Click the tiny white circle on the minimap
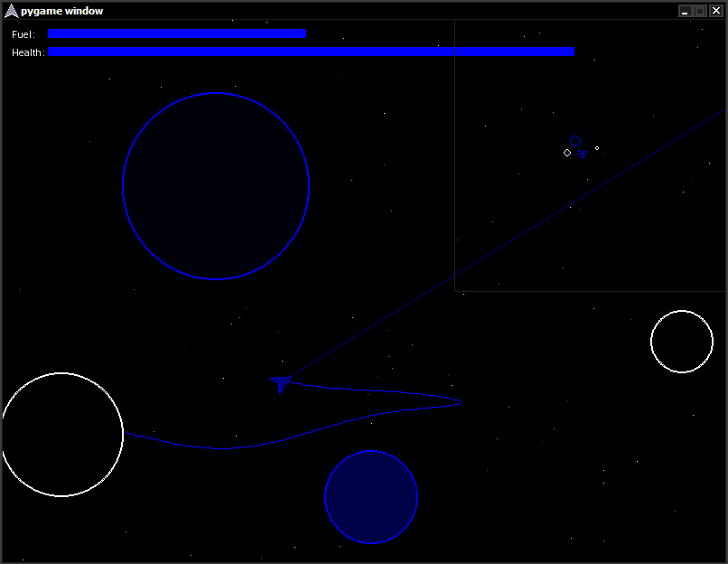The width and height of the screenshot is (728, 564). tap(597, 148)
